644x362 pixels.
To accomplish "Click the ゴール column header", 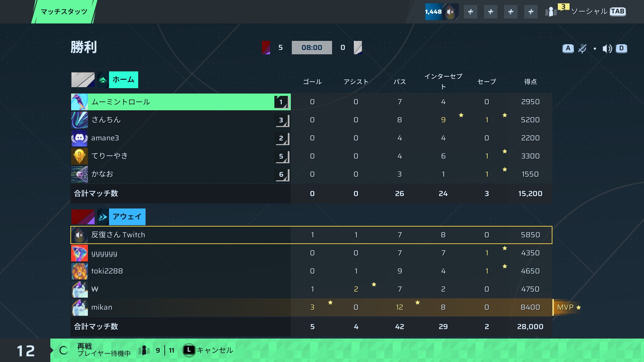I will coord(312,82).
